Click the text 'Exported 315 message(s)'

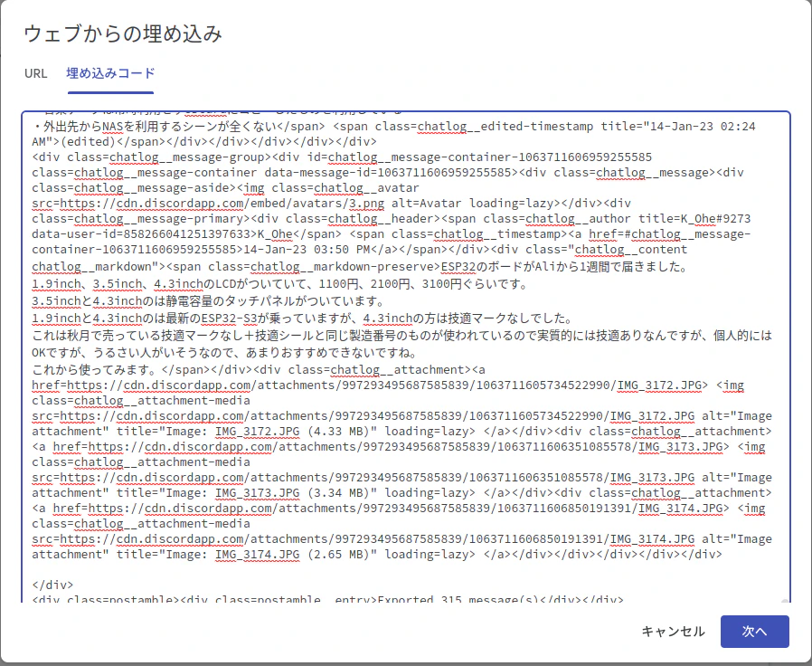tap(458, 599)
